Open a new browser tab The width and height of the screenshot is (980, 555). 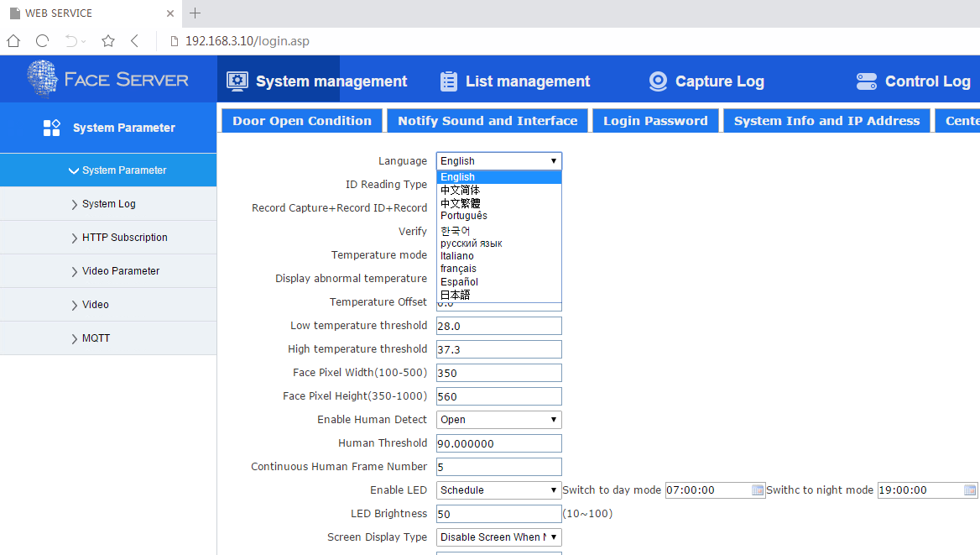[195, 13]
